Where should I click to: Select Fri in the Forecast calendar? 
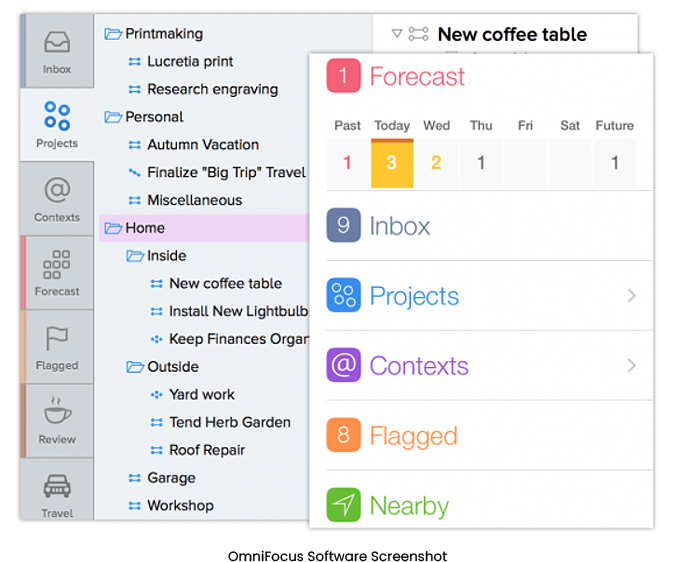pyautogui.click(x=525, y=163)
